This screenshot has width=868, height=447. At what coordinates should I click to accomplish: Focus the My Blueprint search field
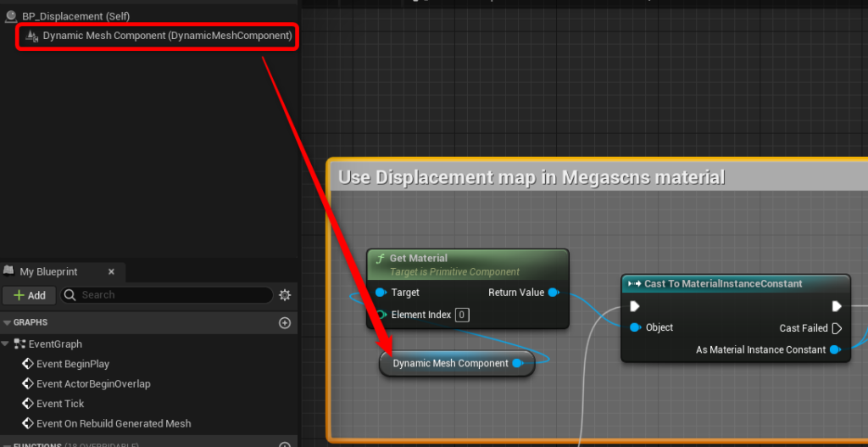[167, 294]
